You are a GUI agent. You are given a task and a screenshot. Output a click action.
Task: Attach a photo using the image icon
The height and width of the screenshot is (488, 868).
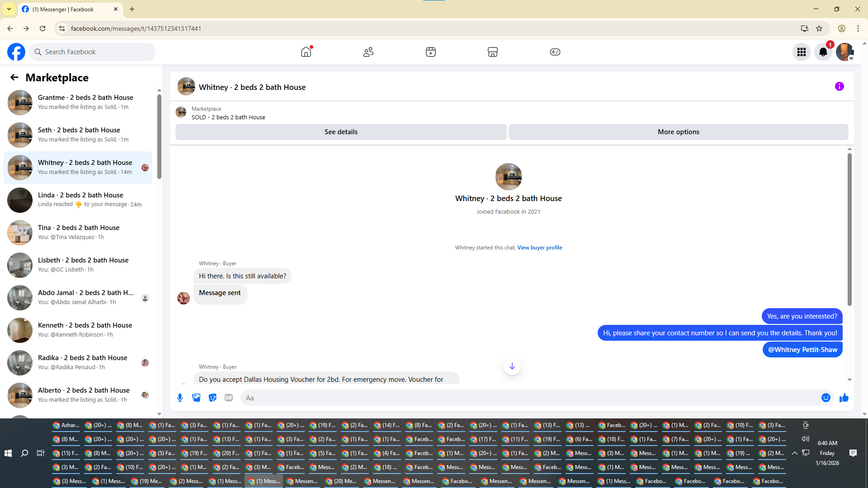coord(196,398)
